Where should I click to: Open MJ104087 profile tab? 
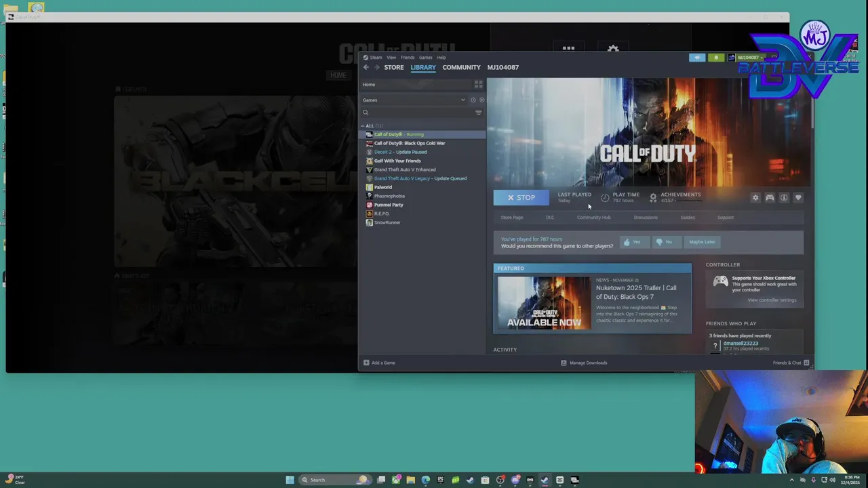click(x=503, y=67)
